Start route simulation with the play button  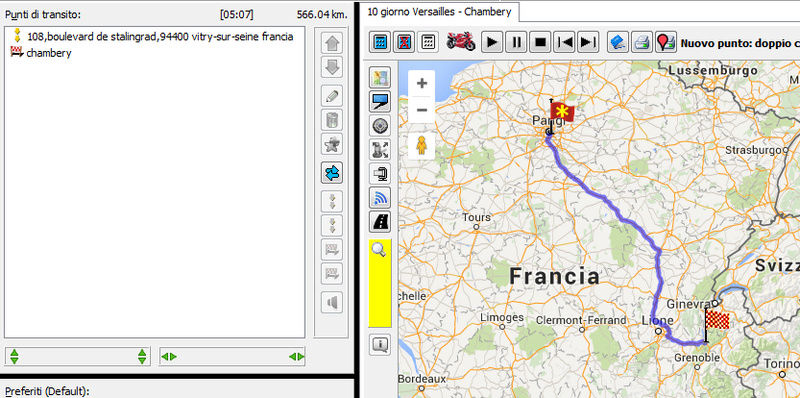pos(492,42)
